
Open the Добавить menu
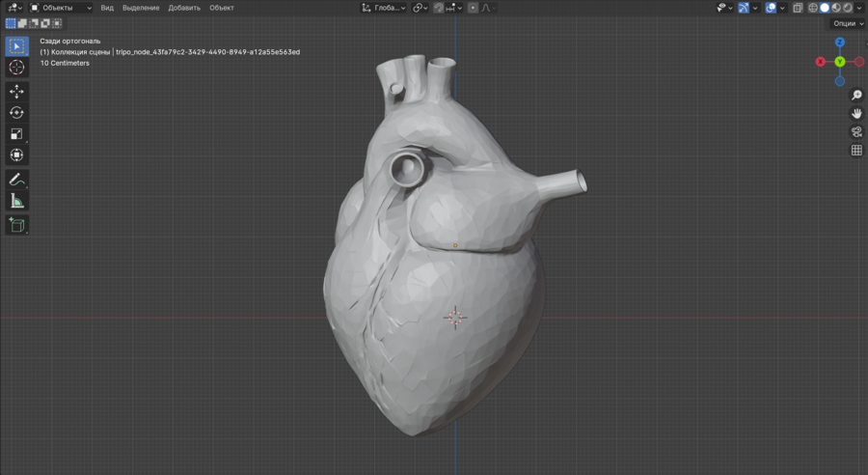pyautogui.click(x=184, y=8)
